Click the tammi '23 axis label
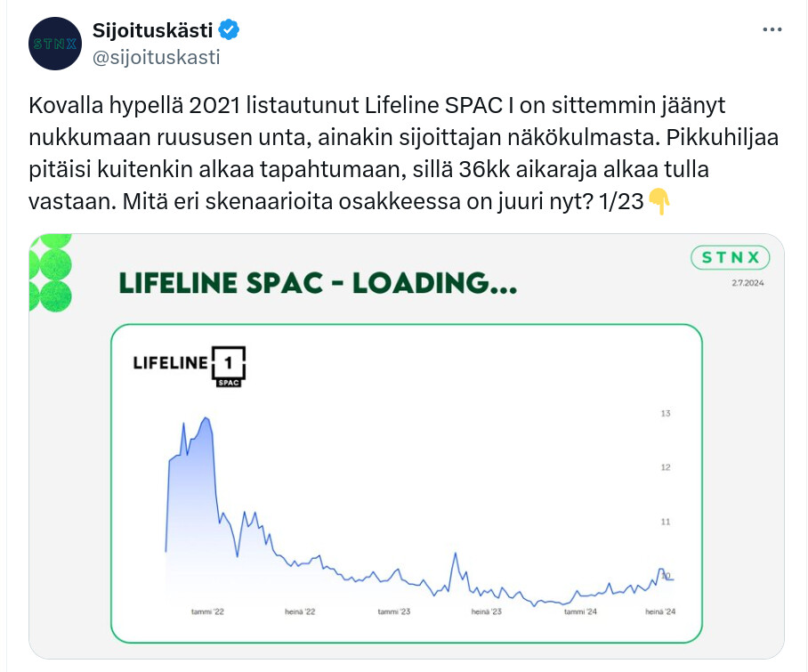This screenshot has width=808, height=672. [393, 611]
